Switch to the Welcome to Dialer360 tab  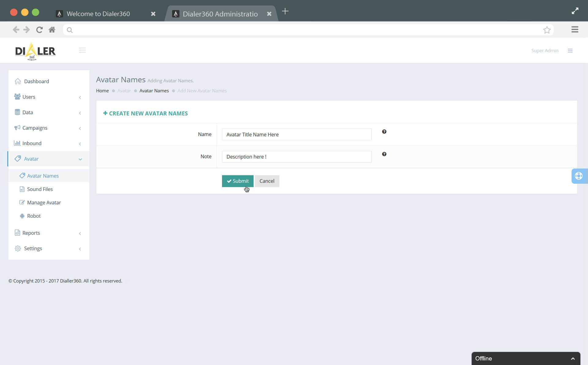[x=99, y=14]
